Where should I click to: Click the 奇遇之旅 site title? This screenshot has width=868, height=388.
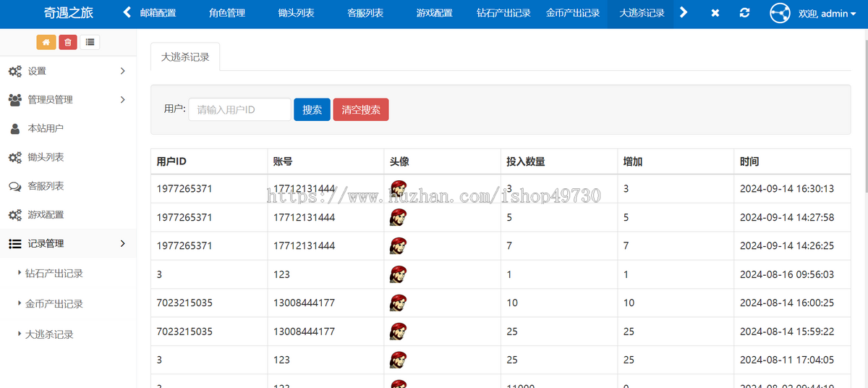click(69, 13)
